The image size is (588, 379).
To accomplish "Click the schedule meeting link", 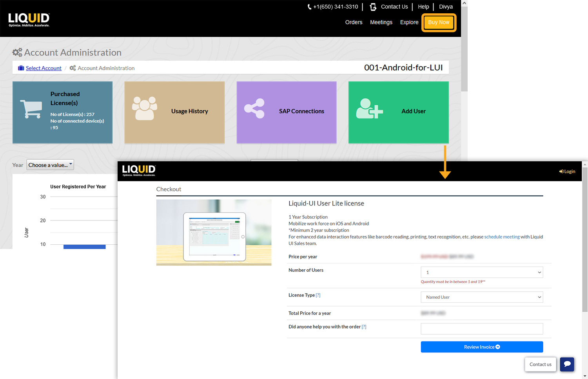I will pyautogui.click(x=502, y=237).
